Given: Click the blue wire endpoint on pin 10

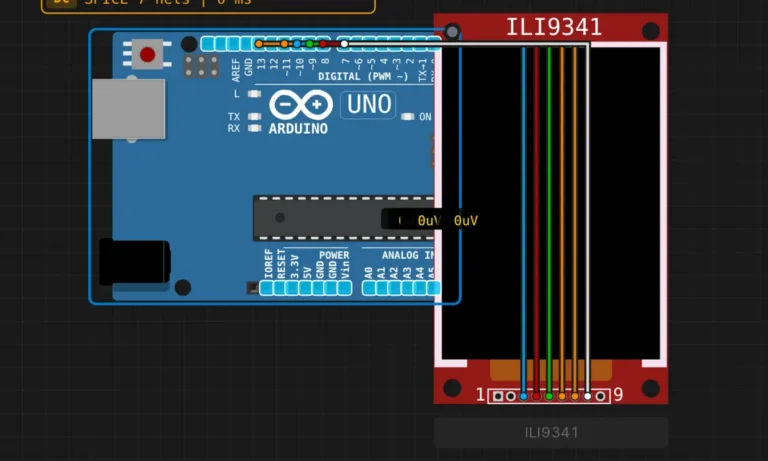Looking at the screenshot, I should [x=297, y=44].
